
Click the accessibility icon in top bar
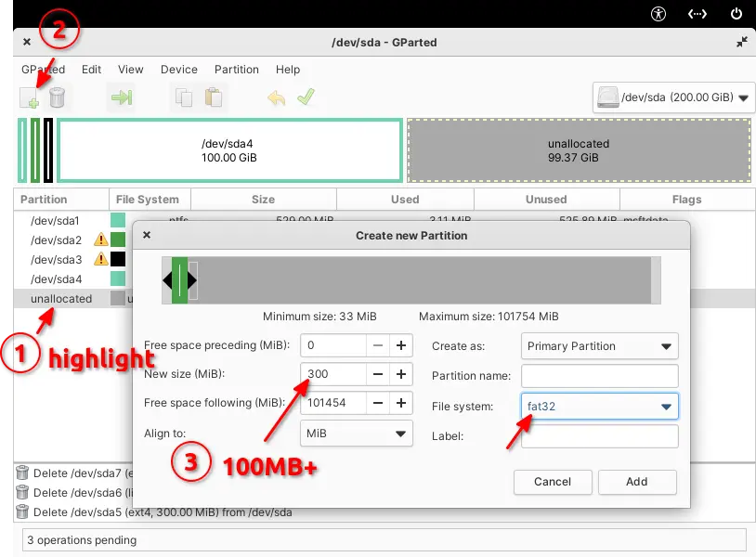pos(658,13)
